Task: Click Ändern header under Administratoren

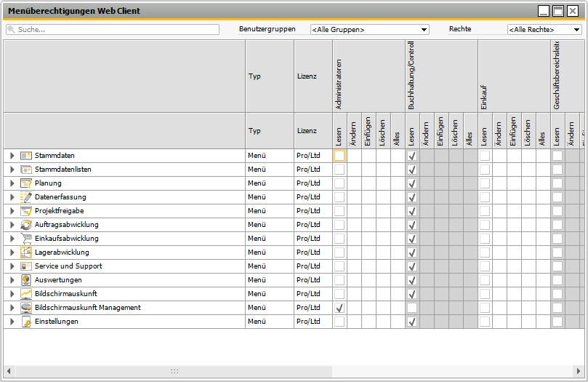Action: (x=355, y=131)
